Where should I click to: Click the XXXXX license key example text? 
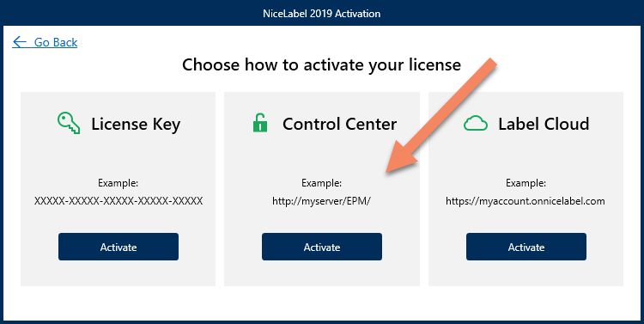pyautogui.click(x=118, y=201)
